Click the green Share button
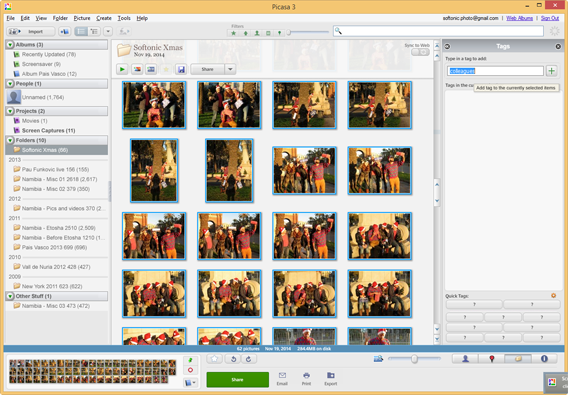 pos(238,379)
